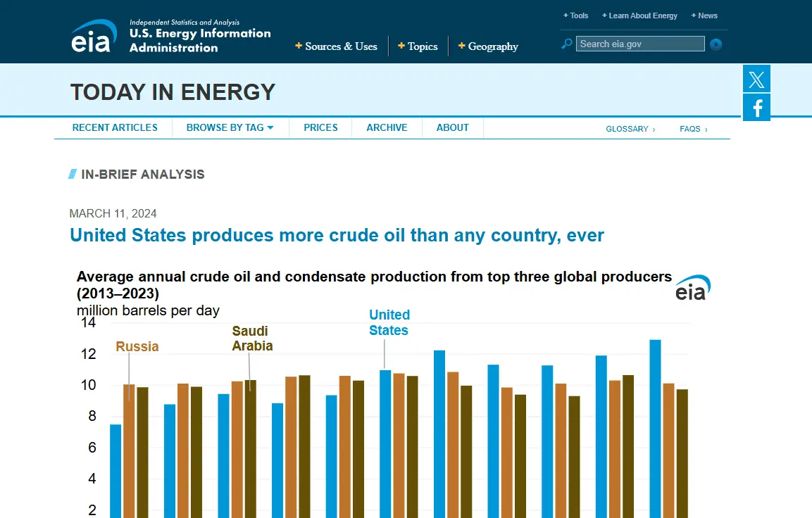Image resolution: width=812 pixels, height=518 pixels.
Task: Open the News menu
Action: click(x=705, y=15)
